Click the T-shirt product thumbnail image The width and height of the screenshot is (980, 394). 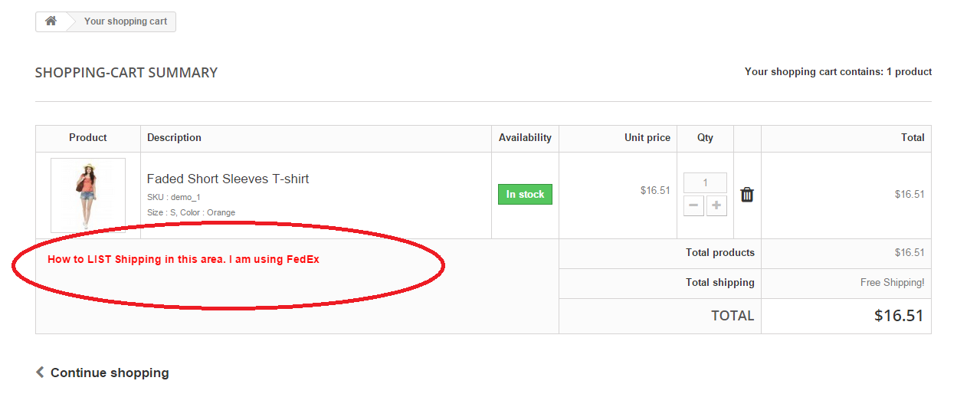tap(87, 195)
